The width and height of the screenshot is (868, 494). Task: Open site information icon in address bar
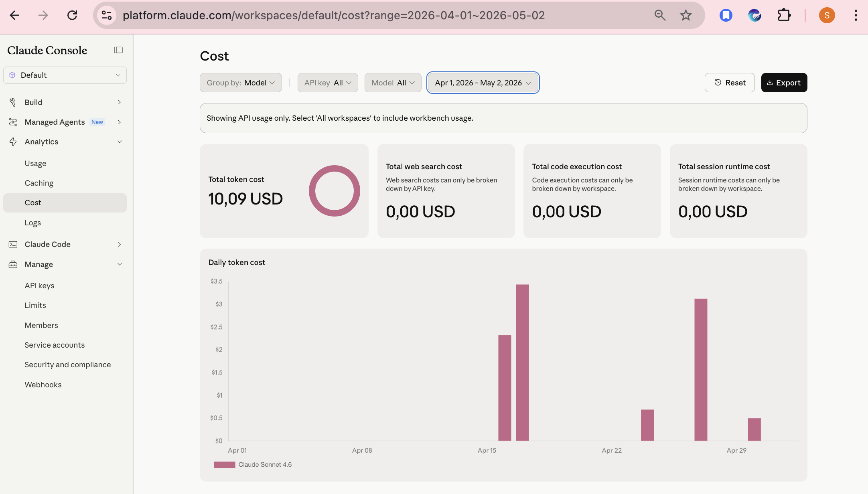point(107,15)
